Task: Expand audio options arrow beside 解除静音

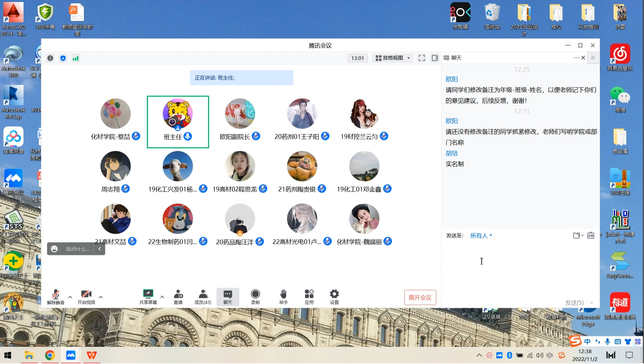Action: [x=70, y=297]
